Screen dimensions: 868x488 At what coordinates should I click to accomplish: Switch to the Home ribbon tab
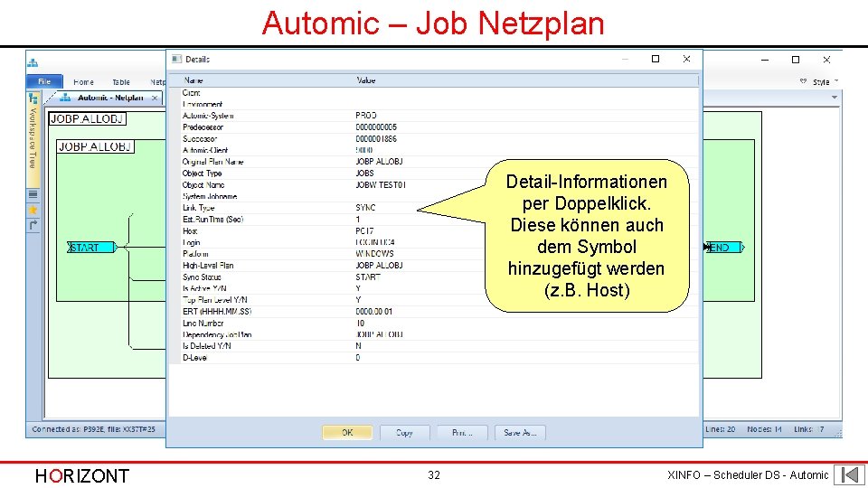tap(83, 82)
